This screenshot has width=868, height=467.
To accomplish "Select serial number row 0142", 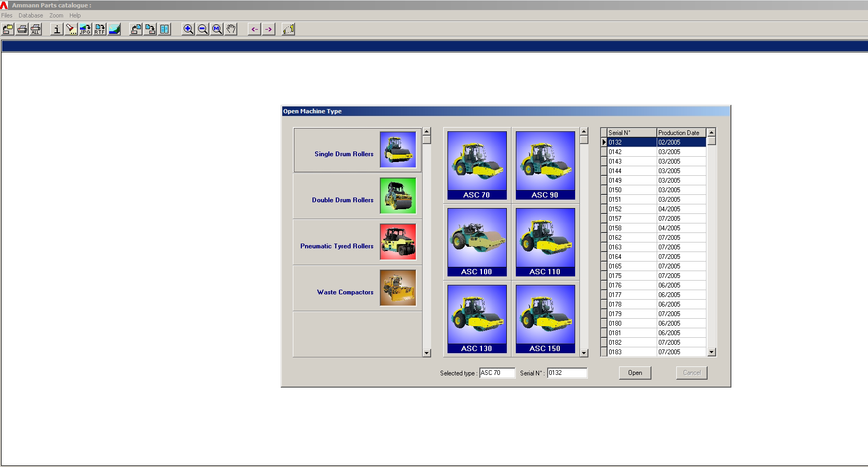I will (657, 152).
